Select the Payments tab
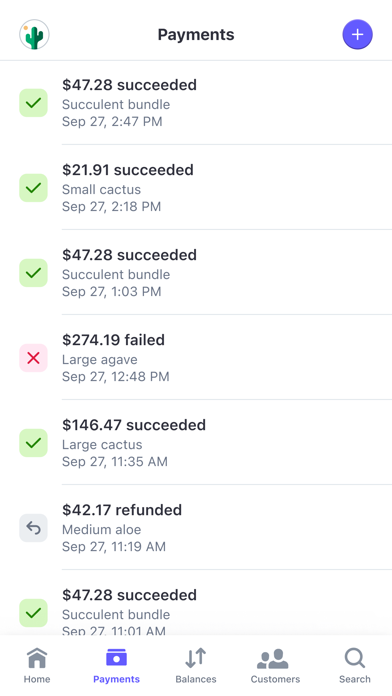 116,665
